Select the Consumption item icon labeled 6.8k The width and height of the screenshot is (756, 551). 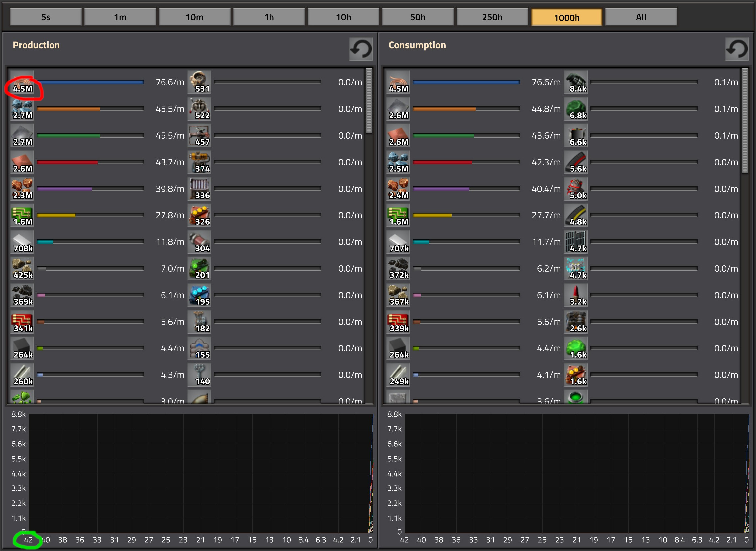576,109
